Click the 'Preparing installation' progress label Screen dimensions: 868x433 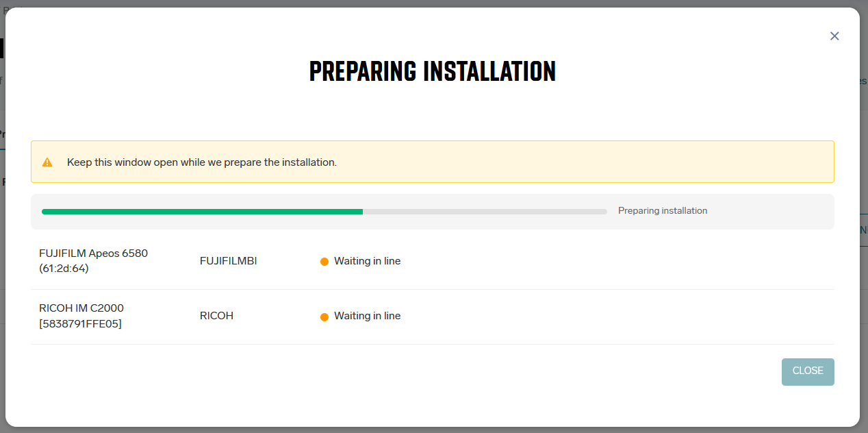pyautogui.click(x=662, y=211)
